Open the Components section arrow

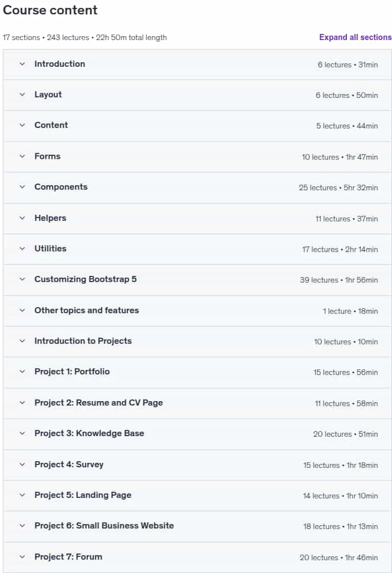click(x=22, y=187)
